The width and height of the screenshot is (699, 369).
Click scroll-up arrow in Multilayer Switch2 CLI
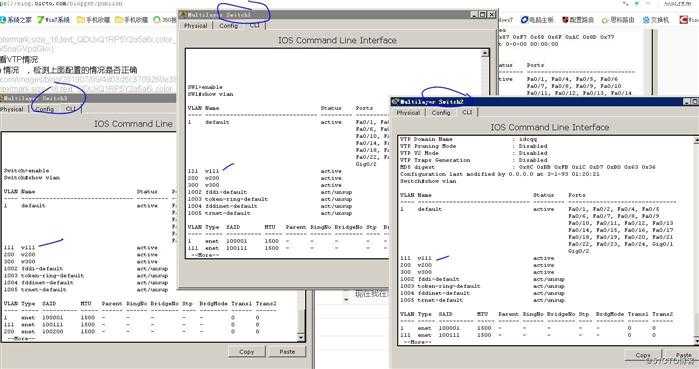point(696,140)
